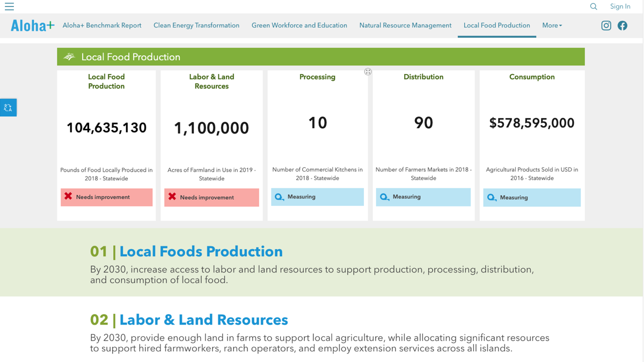Viewport: 644px width, 362px height.
Task: Expand the dashboard using the fullscreen icon
Action: coord(368,71)
